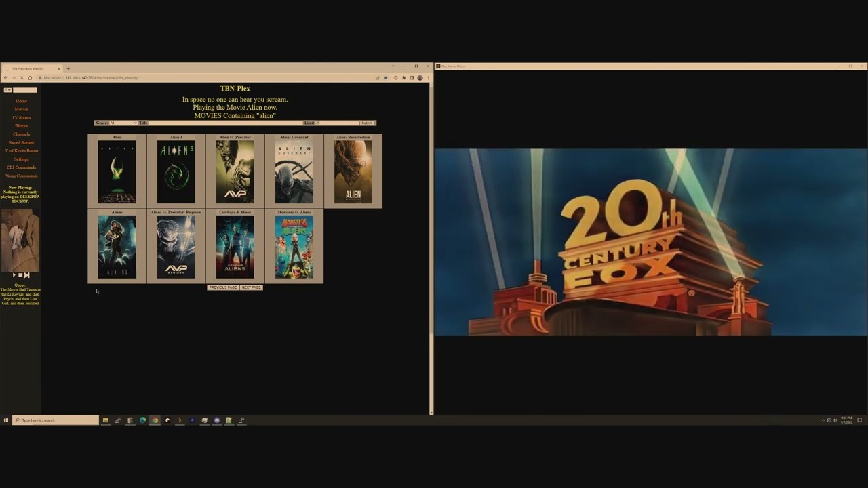
Task: Show hidden system tray icons
Action: 823,420
